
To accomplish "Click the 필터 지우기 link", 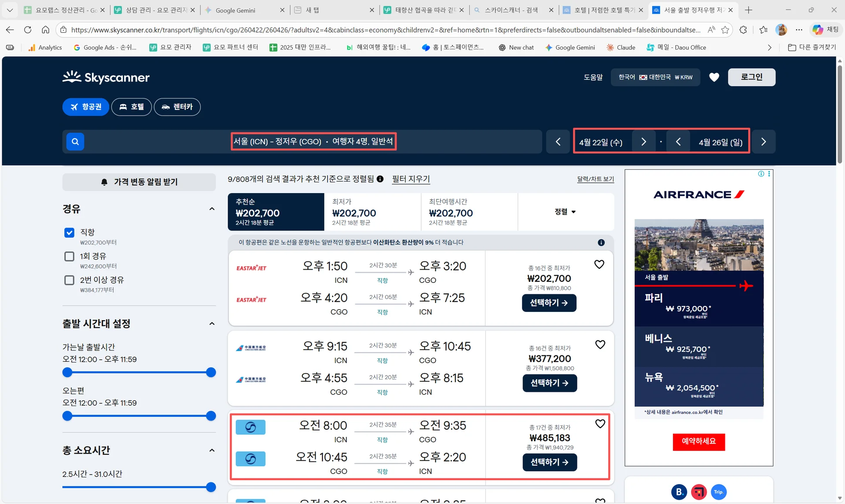I will [411, 179].
